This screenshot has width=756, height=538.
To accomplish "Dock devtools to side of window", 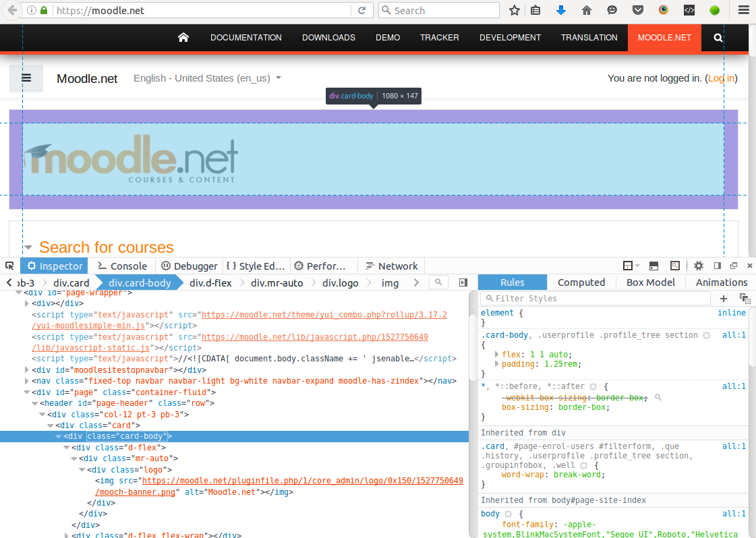I will pos(718,266).
